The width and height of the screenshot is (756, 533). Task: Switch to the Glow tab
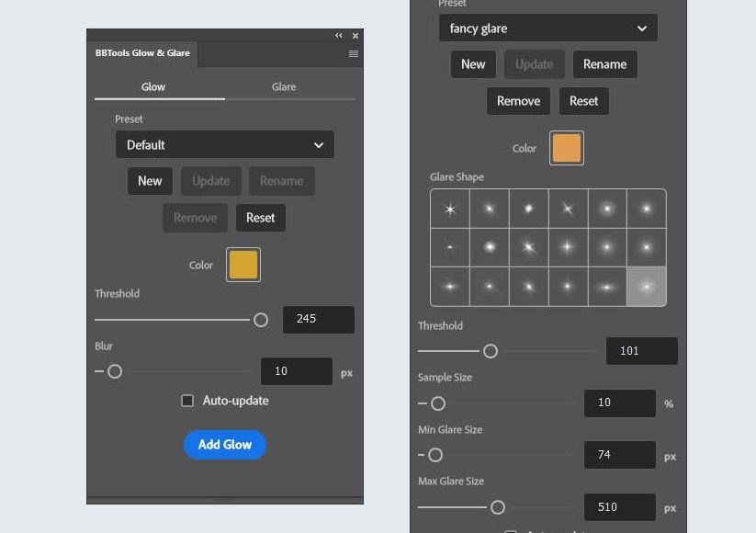(153, 87)
